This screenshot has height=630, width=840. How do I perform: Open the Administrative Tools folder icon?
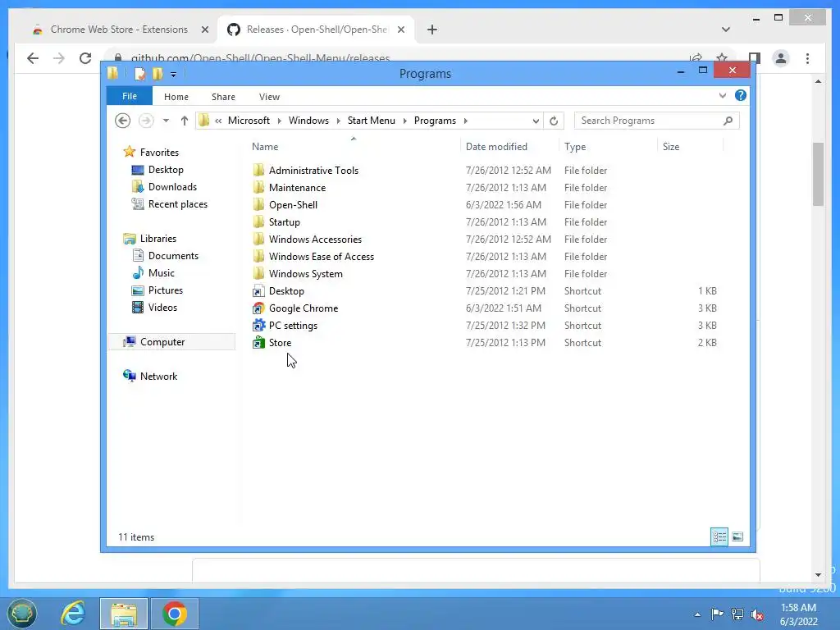pyautogui.click(x=258, y=171)
